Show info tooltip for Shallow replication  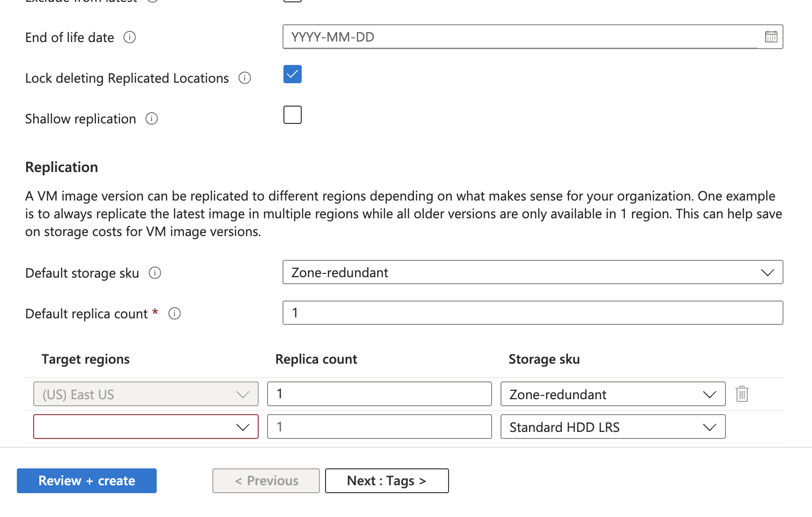(152, 119)
